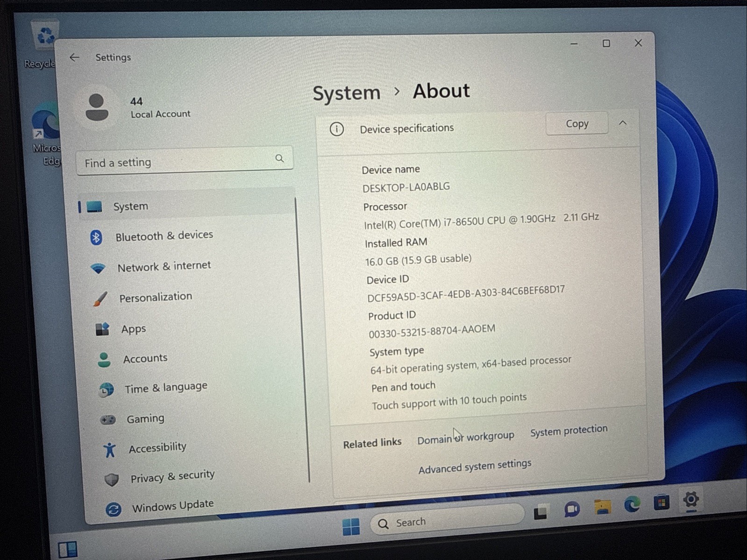747x560 pixels.
Task: Click the About page title
Action: click(441, 91)
